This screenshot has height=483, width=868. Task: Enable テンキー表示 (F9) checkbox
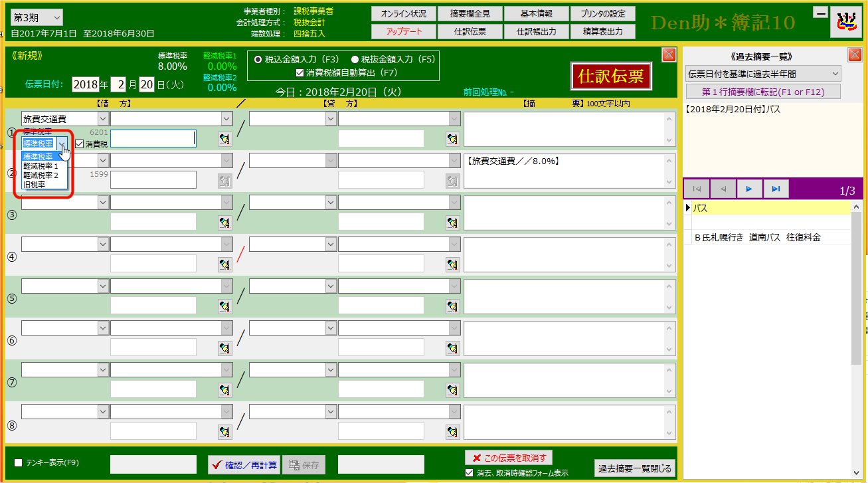click(x=19, y=463)
